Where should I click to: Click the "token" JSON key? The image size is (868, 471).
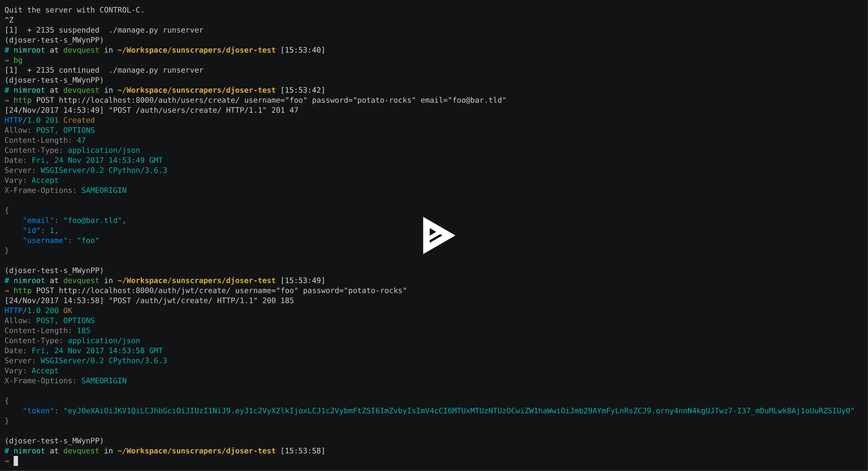pos(38,411)
